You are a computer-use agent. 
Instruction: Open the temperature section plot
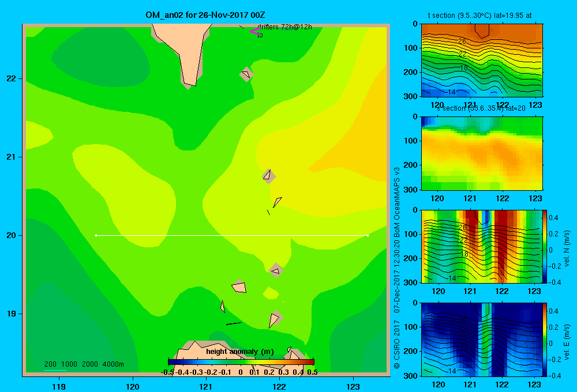(x=482, y=61)
